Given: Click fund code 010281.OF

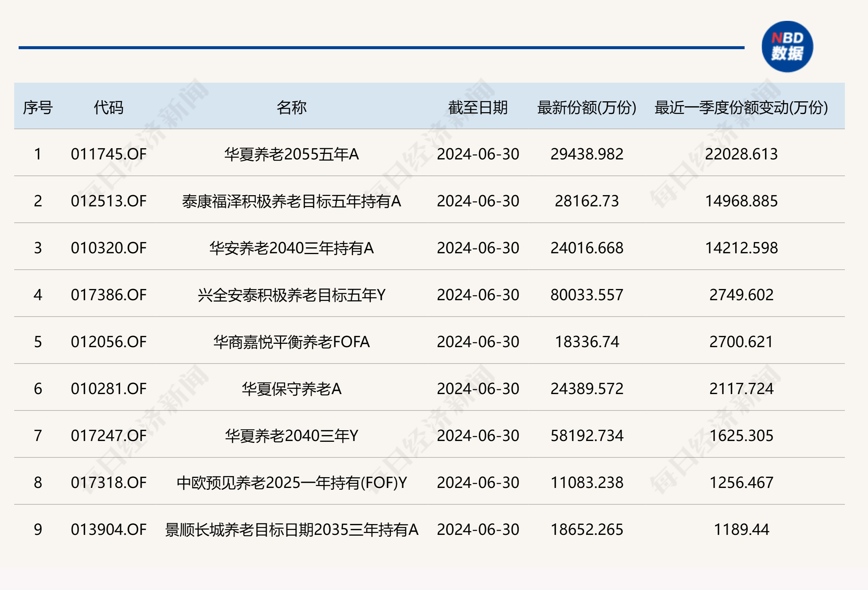Looking at the screenshot, I should tap(108, 389).
